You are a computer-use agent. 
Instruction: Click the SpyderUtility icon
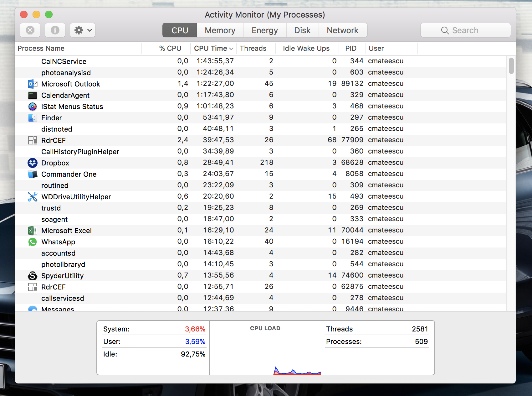point(33,276)
